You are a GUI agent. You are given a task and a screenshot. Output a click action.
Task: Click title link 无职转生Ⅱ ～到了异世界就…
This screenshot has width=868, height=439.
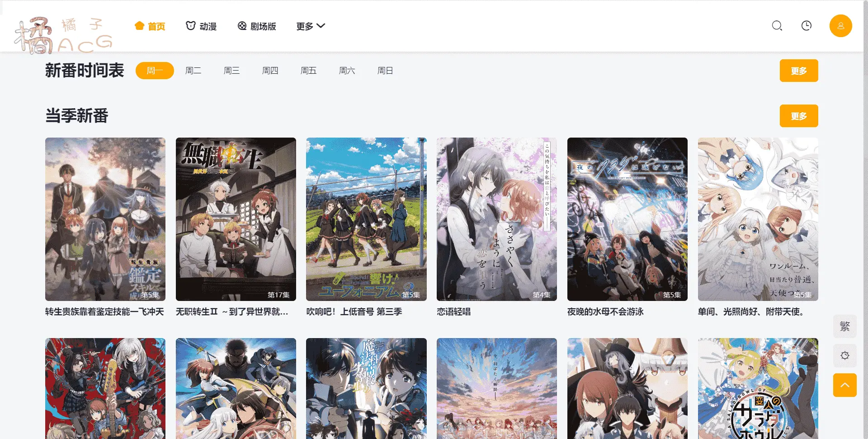click(232, 312)
